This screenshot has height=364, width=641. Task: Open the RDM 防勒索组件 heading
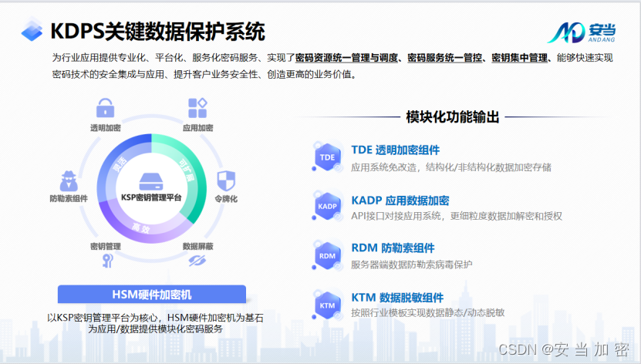coord(393,248)
